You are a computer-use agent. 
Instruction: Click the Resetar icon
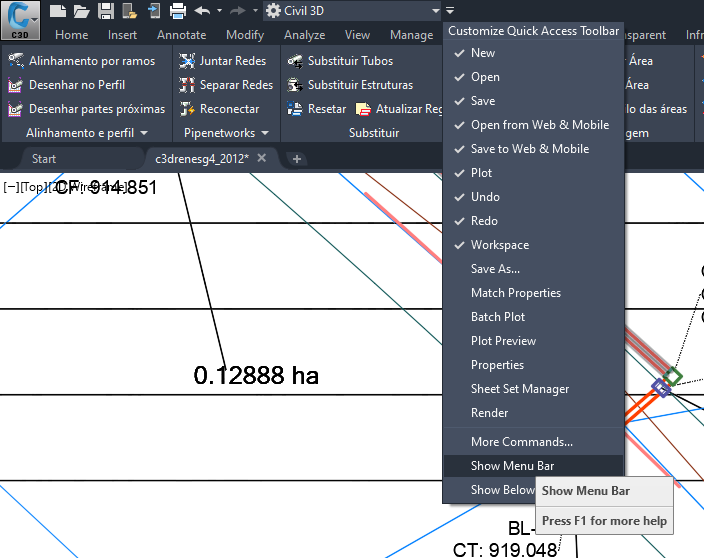(x=295, y=109)
